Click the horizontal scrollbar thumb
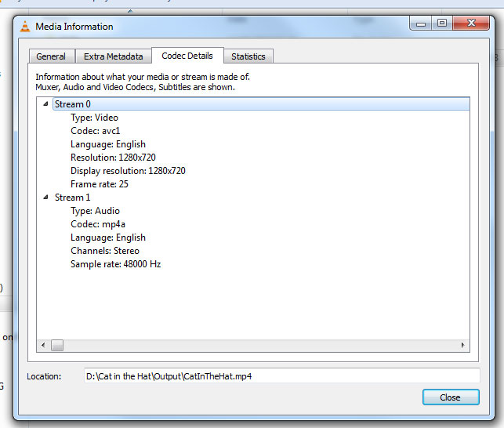 (x=57, y=346)
